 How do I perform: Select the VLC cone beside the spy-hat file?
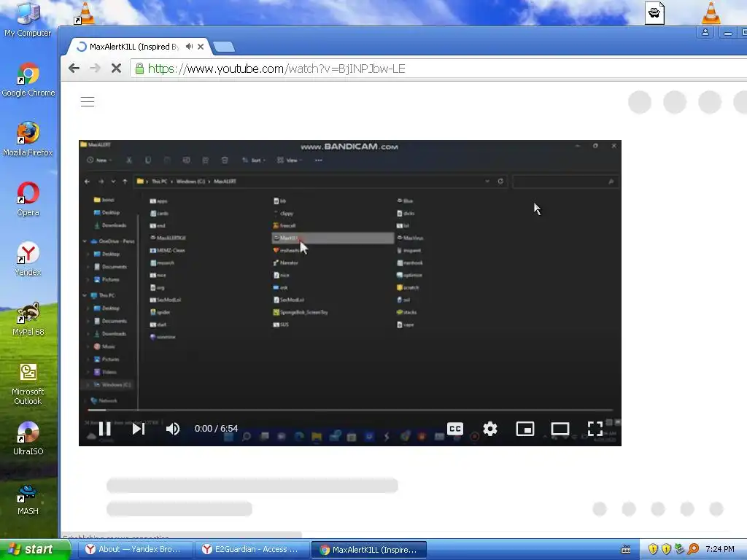[711, 13]
